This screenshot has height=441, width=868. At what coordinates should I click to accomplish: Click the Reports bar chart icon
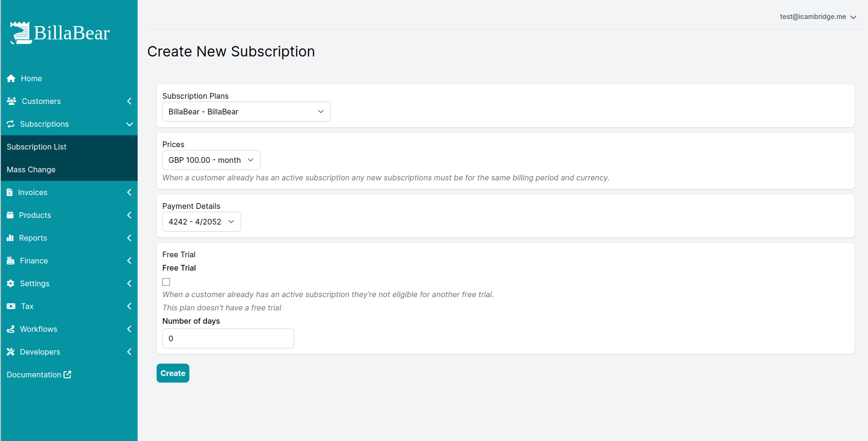(x=10, y=238)
